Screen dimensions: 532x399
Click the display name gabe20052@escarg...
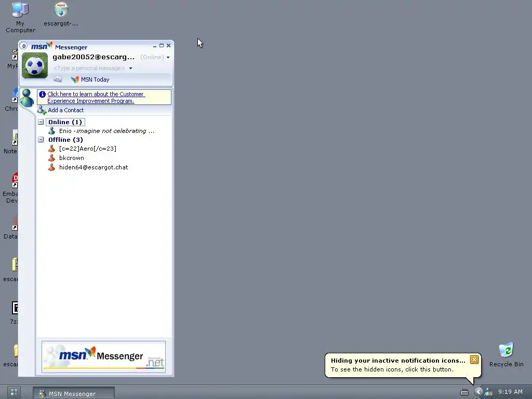[x=94, y=57]
